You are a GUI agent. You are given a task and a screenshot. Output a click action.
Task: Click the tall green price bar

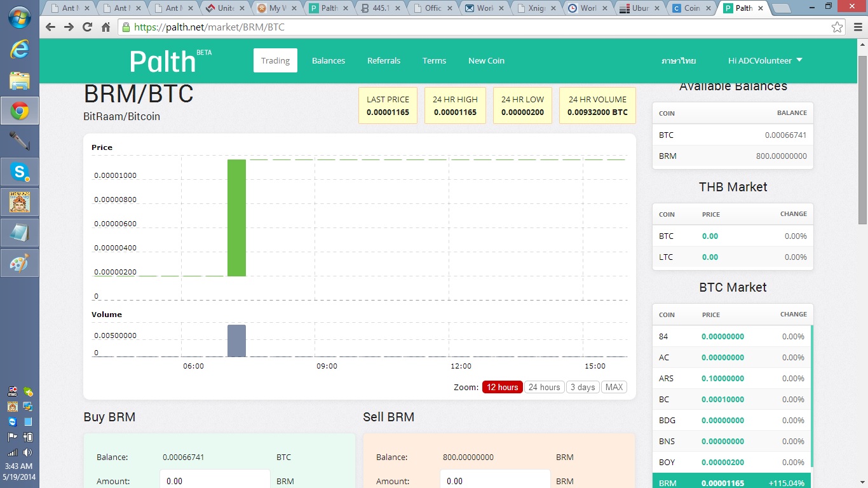(236, 218)
